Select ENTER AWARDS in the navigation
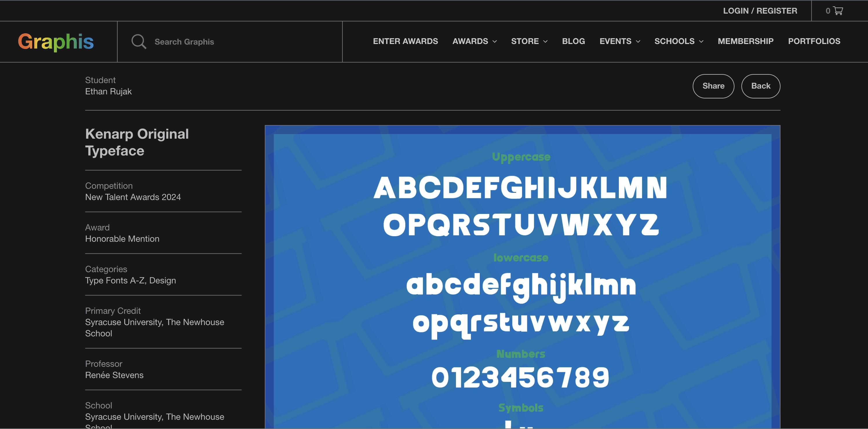This screenshot has width=868, height=429. 405,41
